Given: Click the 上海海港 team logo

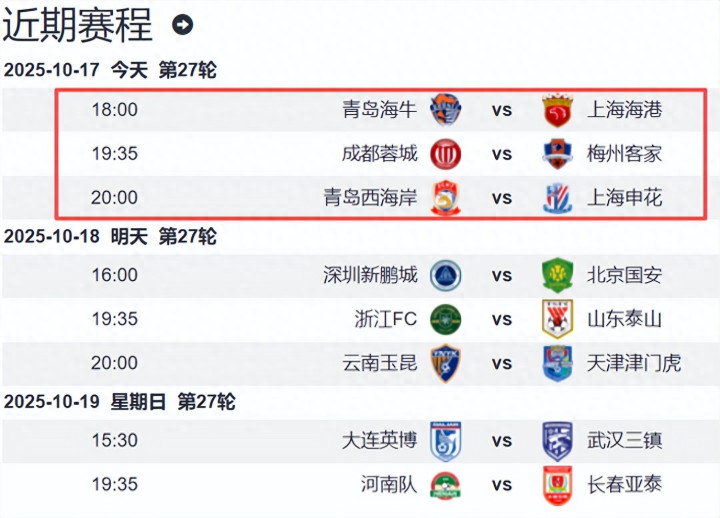Looking at the screenshot, I should tap(557, 109).
